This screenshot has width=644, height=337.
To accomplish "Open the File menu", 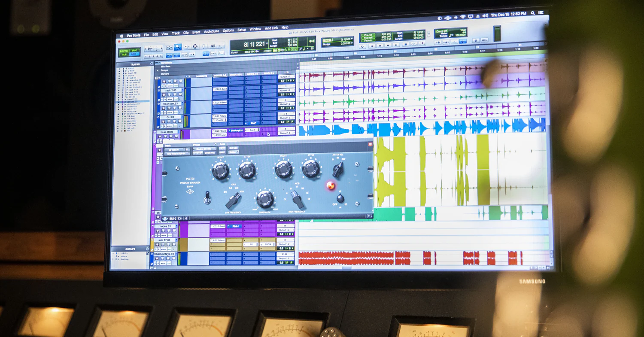I will [146, 35].
